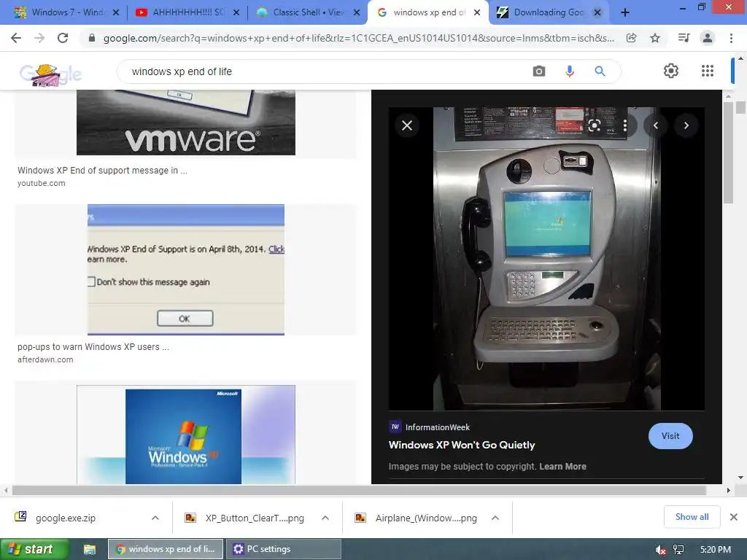
Task: Open the Windows XP Professional box thumbnail
Action: click(186, 435)
